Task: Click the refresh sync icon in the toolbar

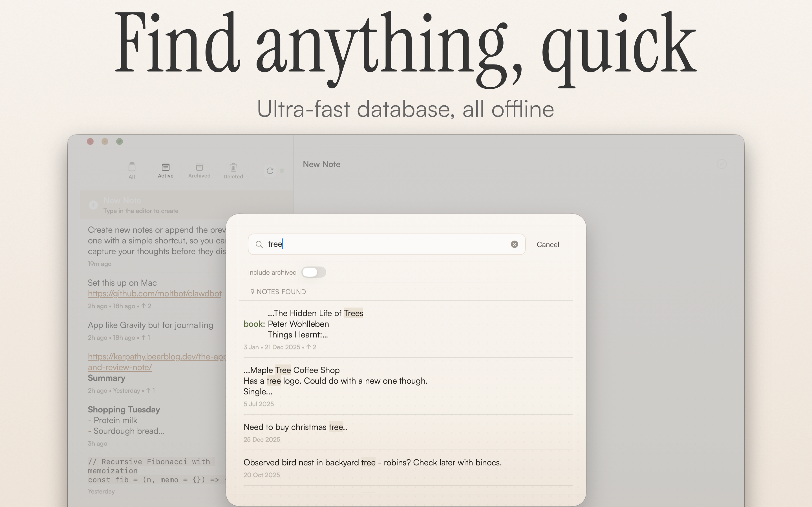Action: point(270,171)
